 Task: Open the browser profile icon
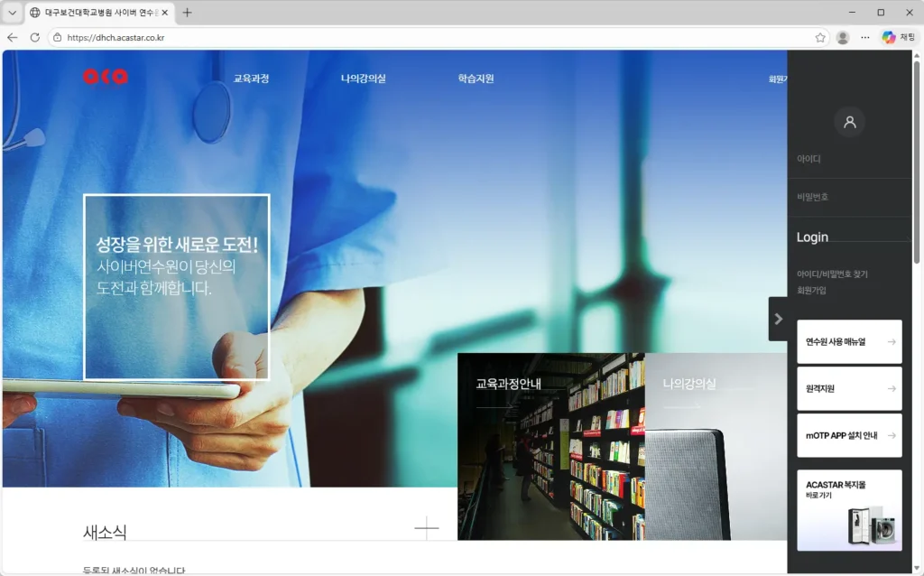[843, 38]
